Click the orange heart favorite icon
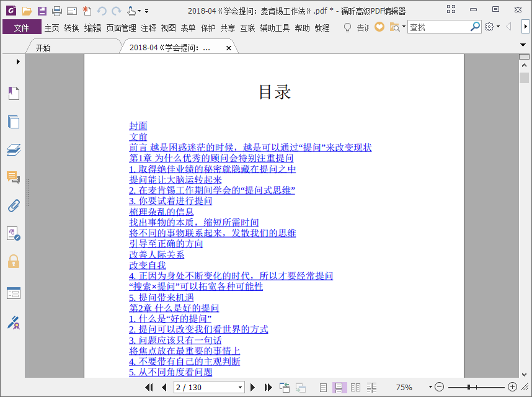The width and height of the screenshot is (532, 397). pos(379,27)
